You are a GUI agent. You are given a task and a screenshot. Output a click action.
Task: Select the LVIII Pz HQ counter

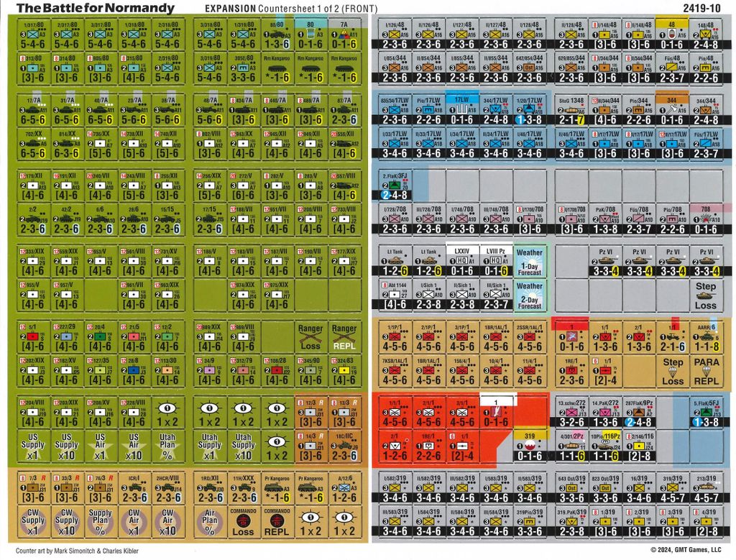496,260
